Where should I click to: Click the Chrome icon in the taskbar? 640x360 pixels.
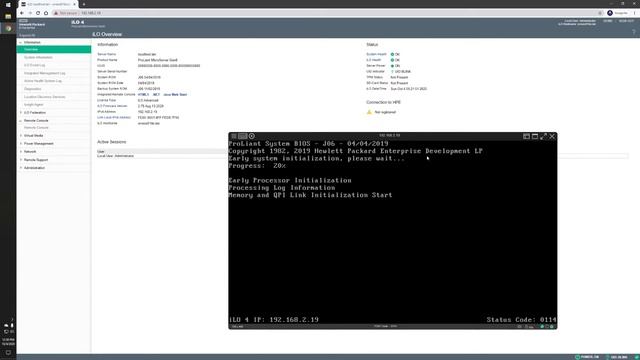tap(8, 28)
